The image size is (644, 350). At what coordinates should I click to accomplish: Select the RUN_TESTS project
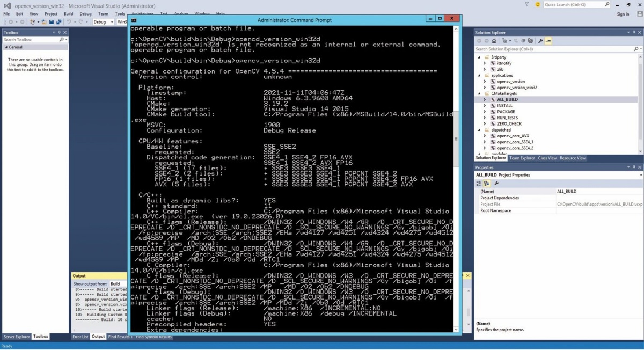[509, 118]
